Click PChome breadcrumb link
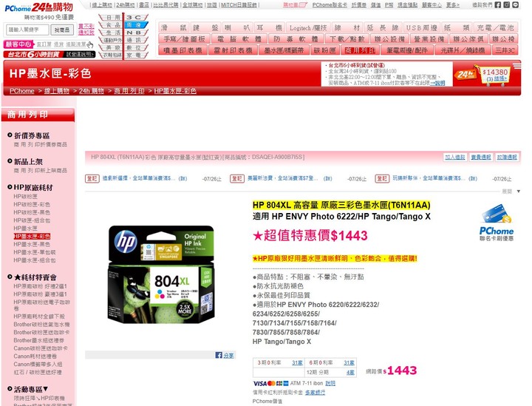 22,91
